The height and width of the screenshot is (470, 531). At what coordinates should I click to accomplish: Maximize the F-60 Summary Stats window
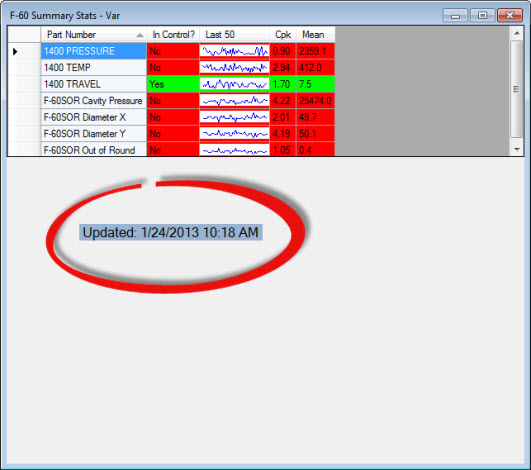coord(482,15)
